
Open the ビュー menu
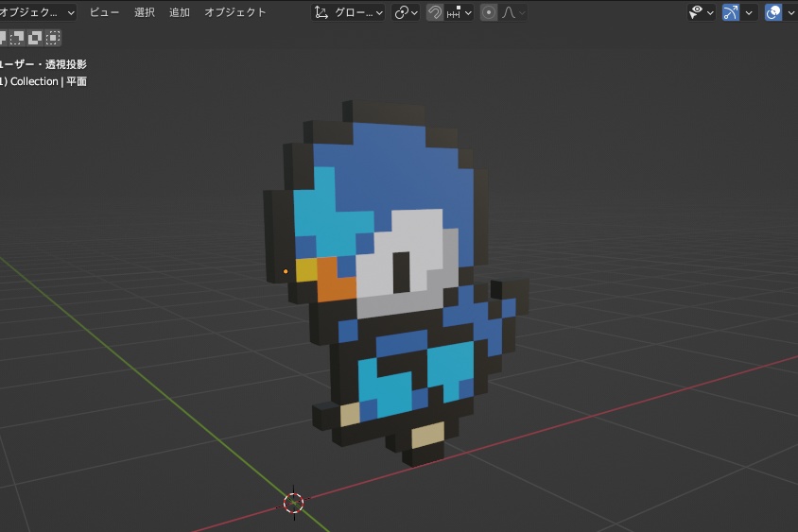[x=104, y=12]
